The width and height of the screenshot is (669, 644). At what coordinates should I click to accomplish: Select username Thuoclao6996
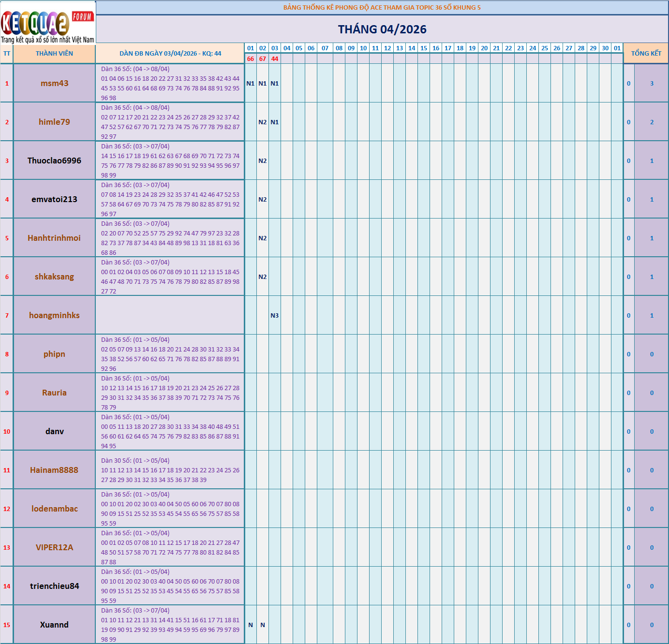53,160
